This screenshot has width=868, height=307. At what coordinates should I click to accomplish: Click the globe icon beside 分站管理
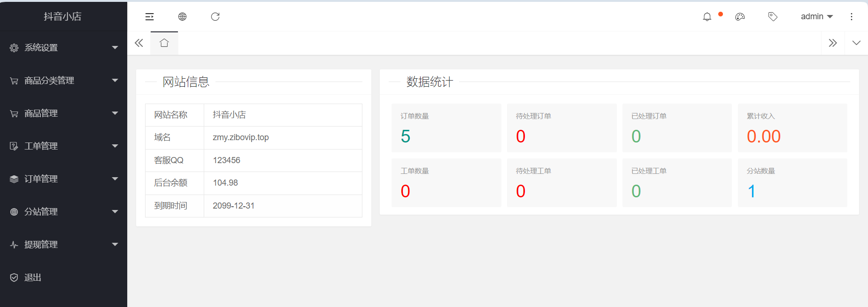[x=14, y=212]
